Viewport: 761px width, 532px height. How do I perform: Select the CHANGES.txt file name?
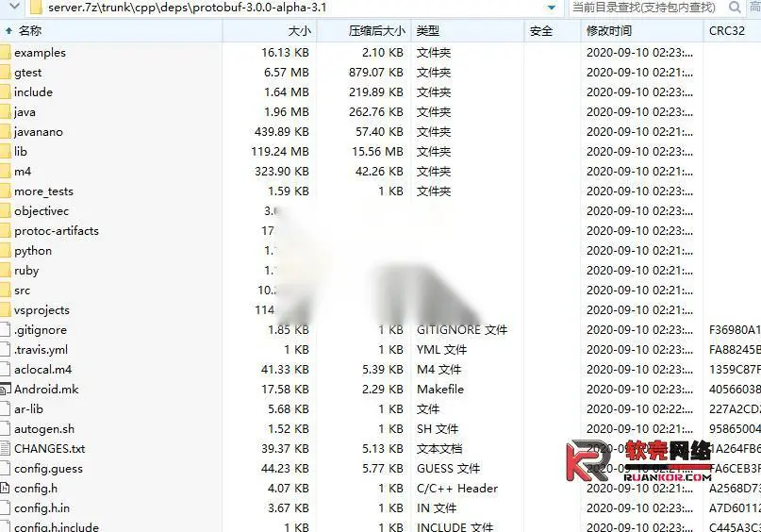tap(49, 449)
